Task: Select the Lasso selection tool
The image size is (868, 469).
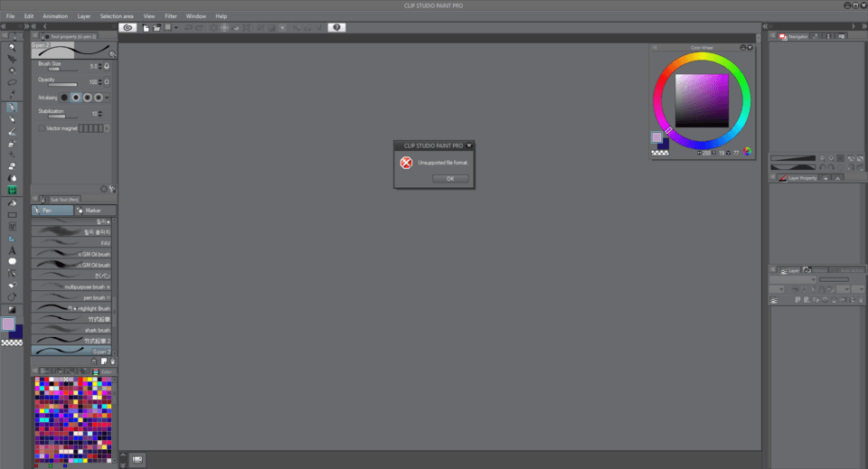Action: [x=12, y=82]
